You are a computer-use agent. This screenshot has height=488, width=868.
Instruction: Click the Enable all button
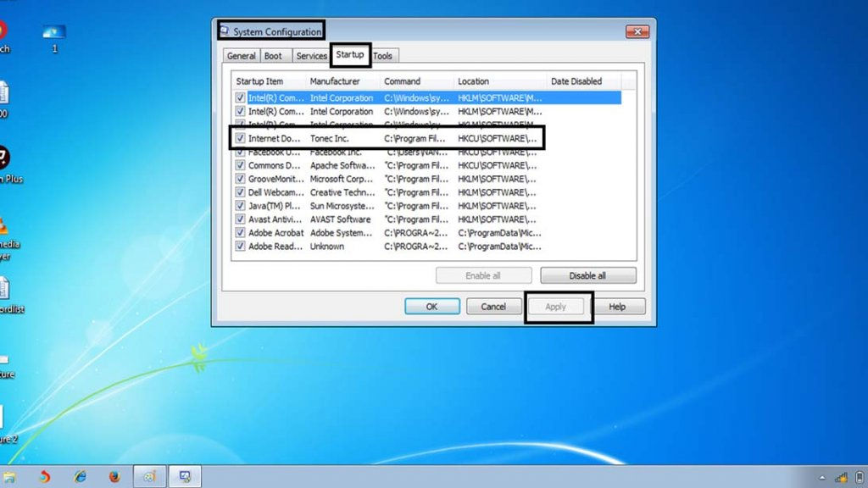[483, 275]
